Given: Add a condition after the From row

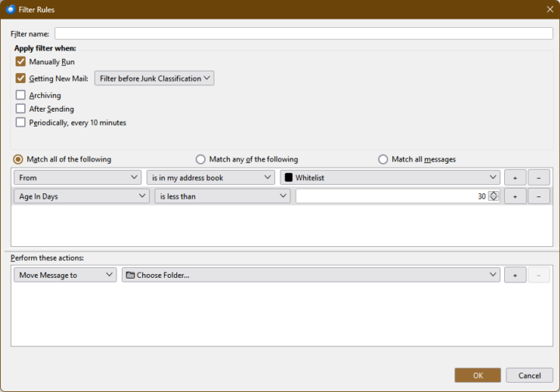Looking at the screenshot, I should click(x=515, y=178).
